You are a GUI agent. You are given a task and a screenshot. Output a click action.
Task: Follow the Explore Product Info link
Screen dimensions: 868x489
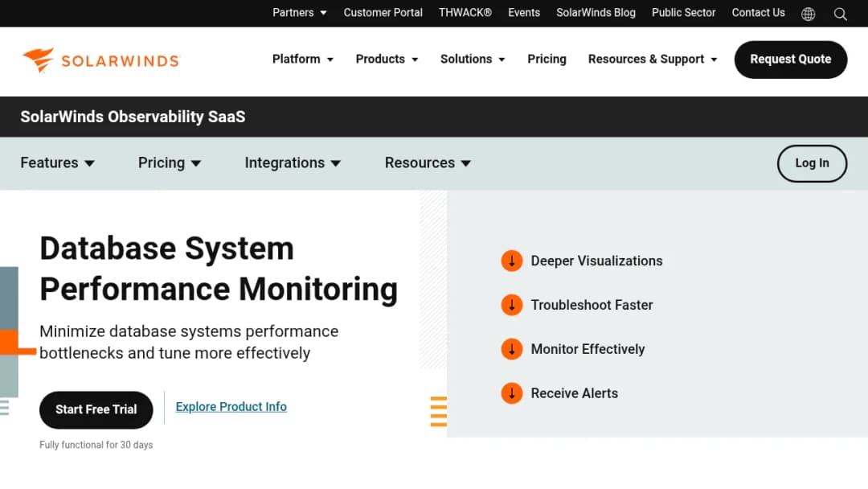pos(231,407)
